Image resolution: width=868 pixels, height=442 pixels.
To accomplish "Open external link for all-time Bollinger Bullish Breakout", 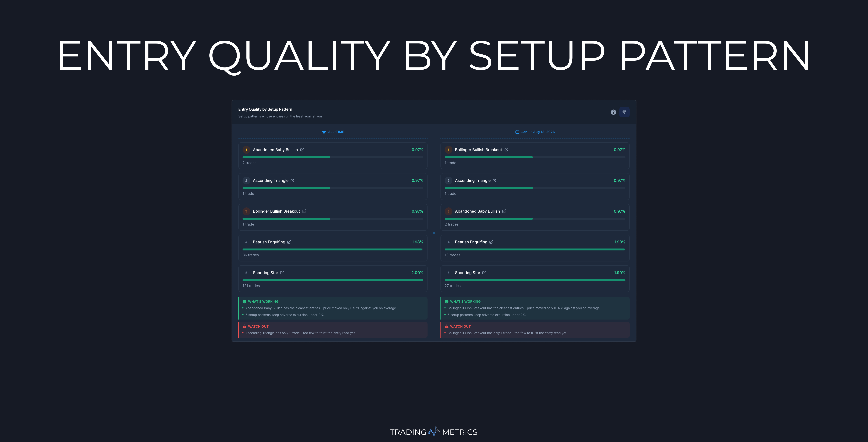I will (x=304, y=211).
